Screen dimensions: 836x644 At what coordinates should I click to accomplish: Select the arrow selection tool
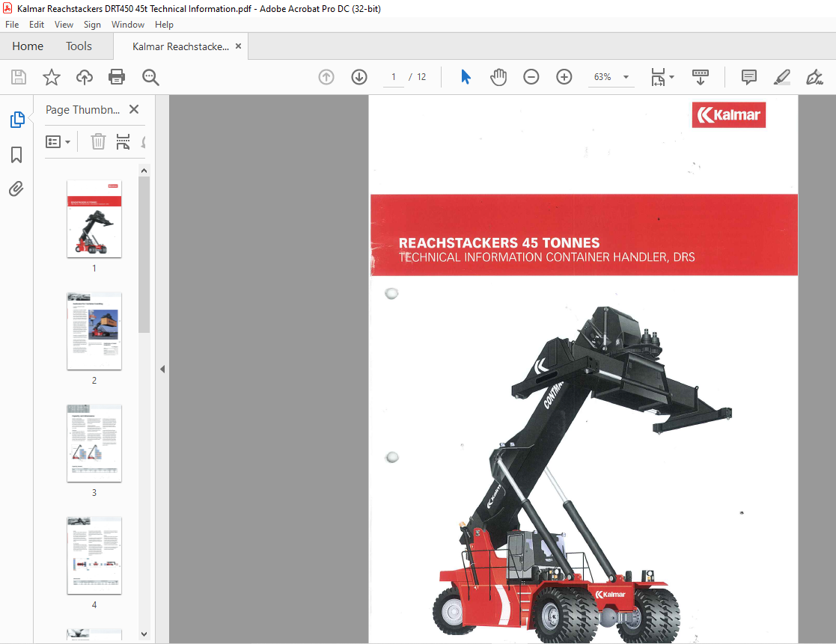click(x=466, y=77)
